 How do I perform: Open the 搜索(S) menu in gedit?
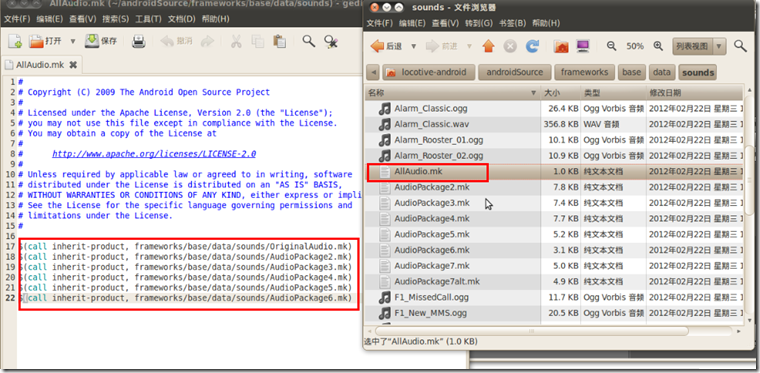coord(116,19)
